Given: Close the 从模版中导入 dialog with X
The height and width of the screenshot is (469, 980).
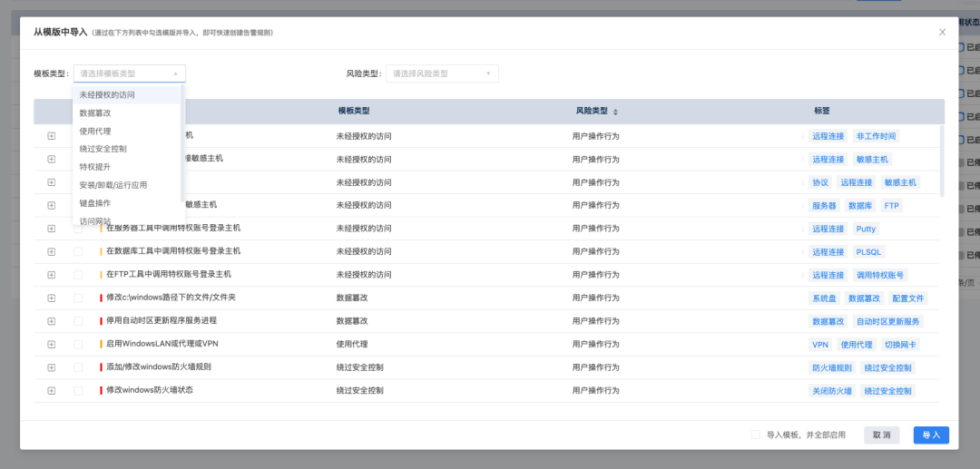Looking at the screenshot, I should pyautogui.click(x=942, y=33).
